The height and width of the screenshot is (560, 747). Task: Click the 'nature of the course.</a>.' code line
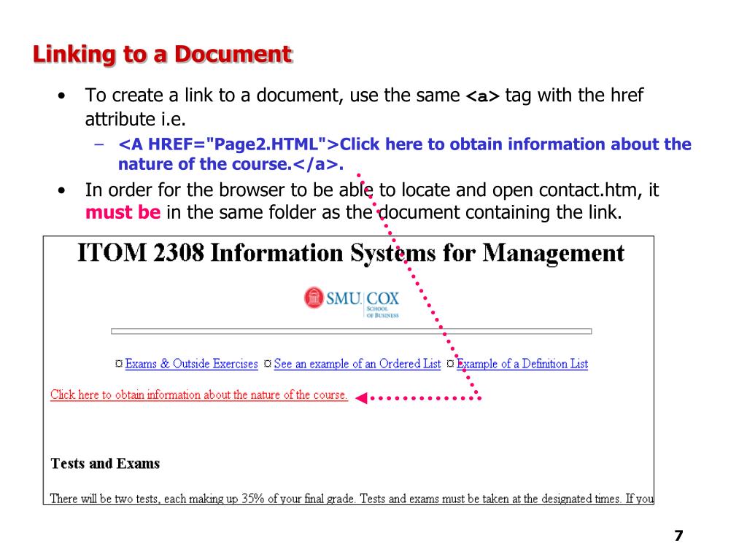click(x=231, y=164)
